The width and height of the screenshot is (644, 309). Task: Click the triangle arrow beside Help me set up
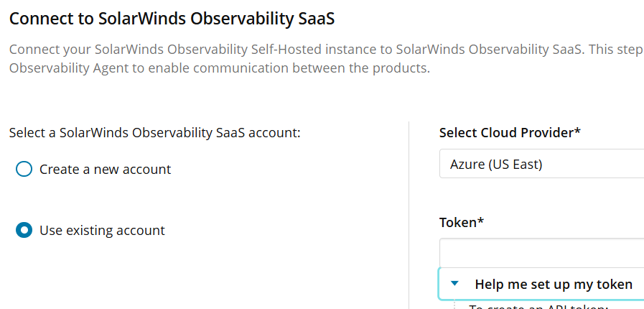click(454, 284)
